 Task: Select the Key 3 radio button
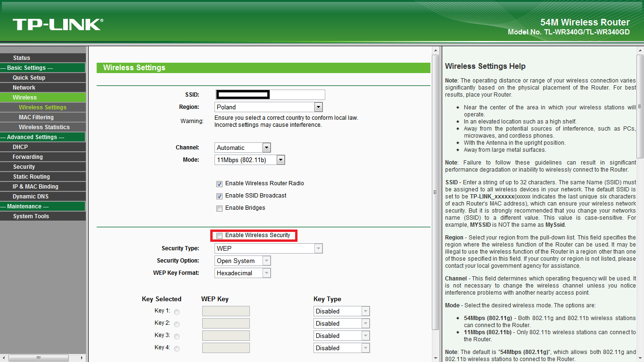point(177,337)
